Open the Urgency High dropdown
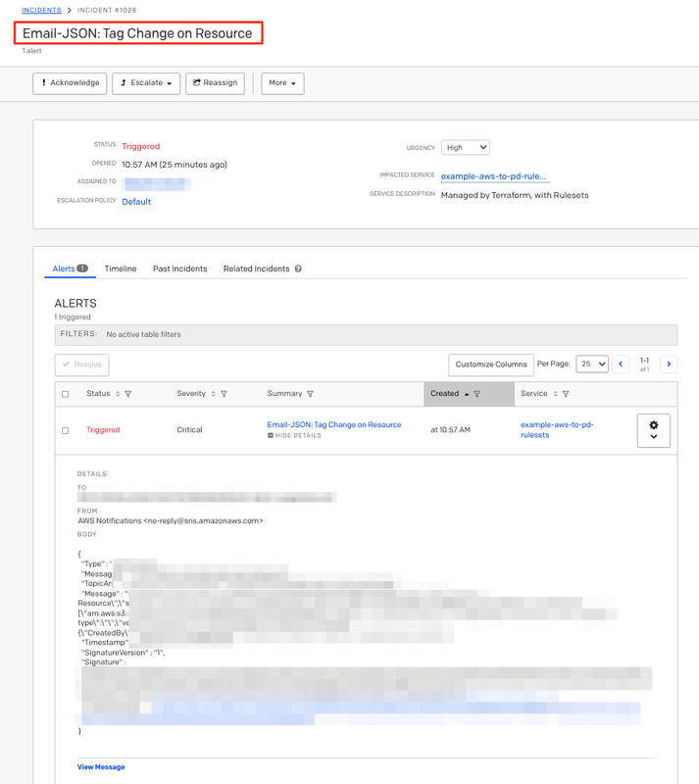Image resolution: width=699 pixels, height=784 pixels. pos(466,148)
